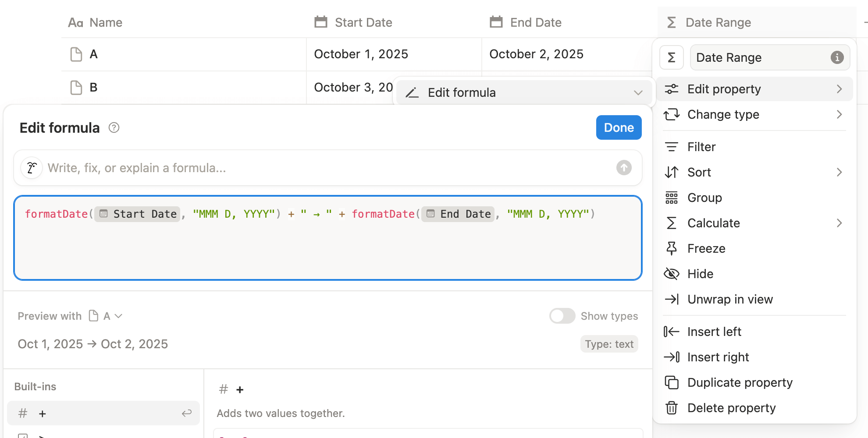Viewport: 868px width, 438px height.
Task: Delete the Date Range property
Action: point(731,408)
